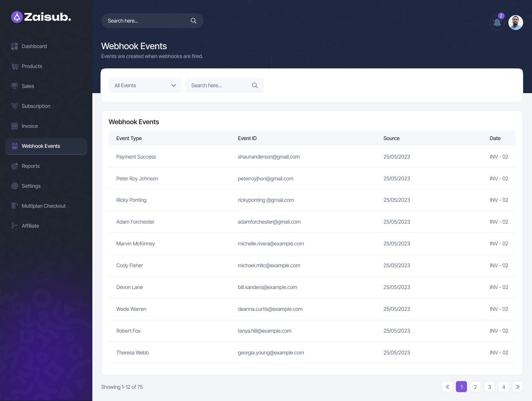Open the All Events dropdown
532x401 pixels.
pyautogui.click(x=145, y=85)
